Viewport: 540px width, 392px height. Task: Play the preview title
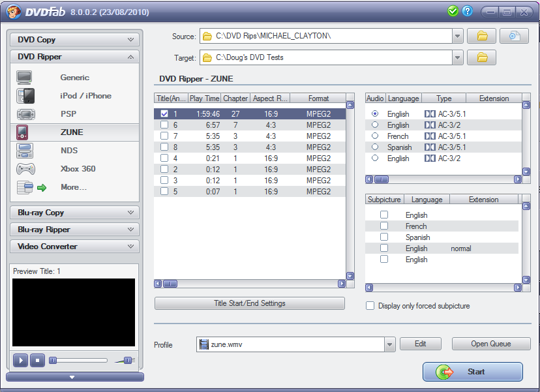[x=20, y=360]
